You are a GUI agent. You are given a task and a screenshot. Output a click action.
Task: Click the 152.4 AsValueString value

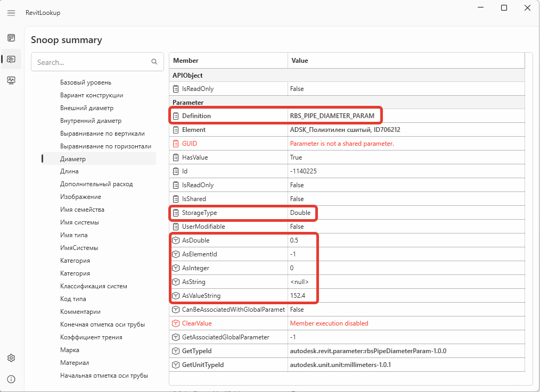click(x=298, y=295)
